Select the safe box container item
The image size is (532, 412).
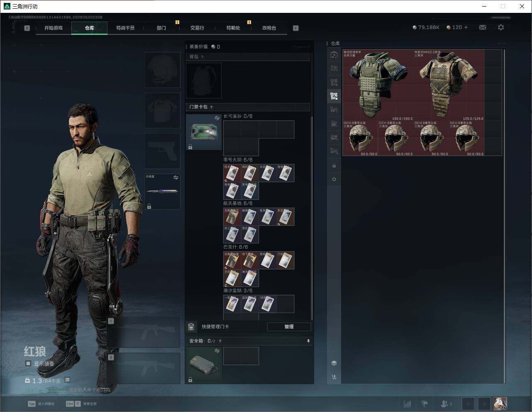tap(204, 365)
